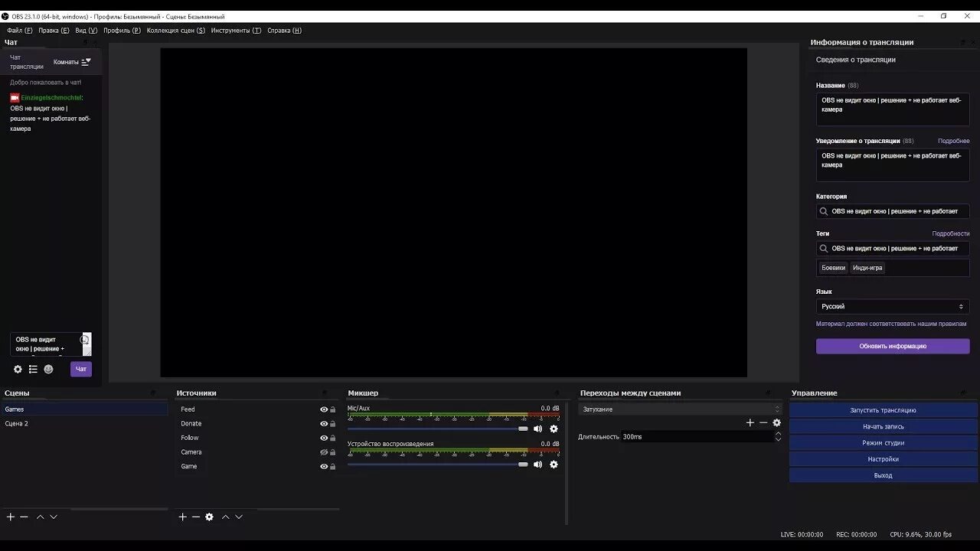Hide the Follow source eye icon
The image size is (980, 551).
tap(324, 438)
